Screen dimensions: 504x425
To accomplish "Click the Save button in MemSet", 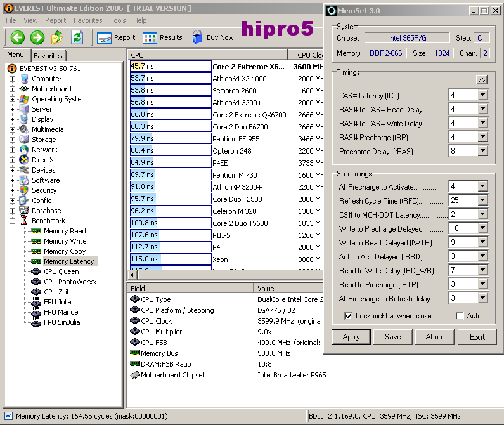I will (393, 337).
